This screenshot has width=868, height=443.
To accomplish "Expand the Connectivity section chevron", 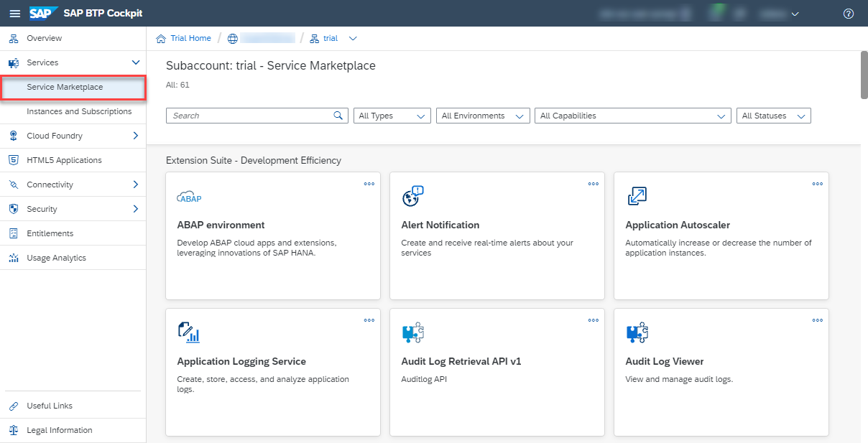I will (x=136, y=185).
